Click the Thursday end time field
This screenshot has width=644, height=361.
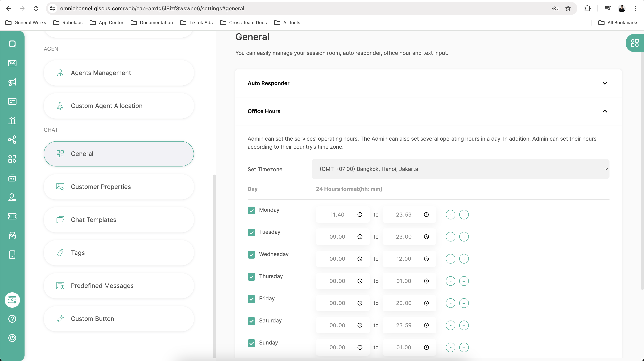[403, 281]
